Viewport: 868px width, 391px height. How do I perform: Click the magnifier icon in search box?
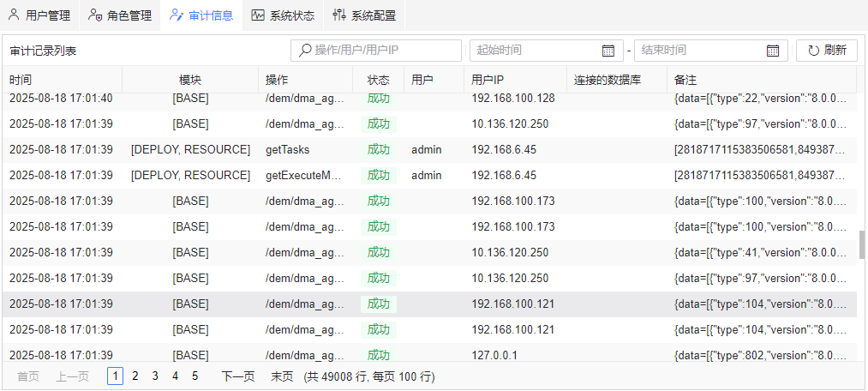click(x=304, y=51)
